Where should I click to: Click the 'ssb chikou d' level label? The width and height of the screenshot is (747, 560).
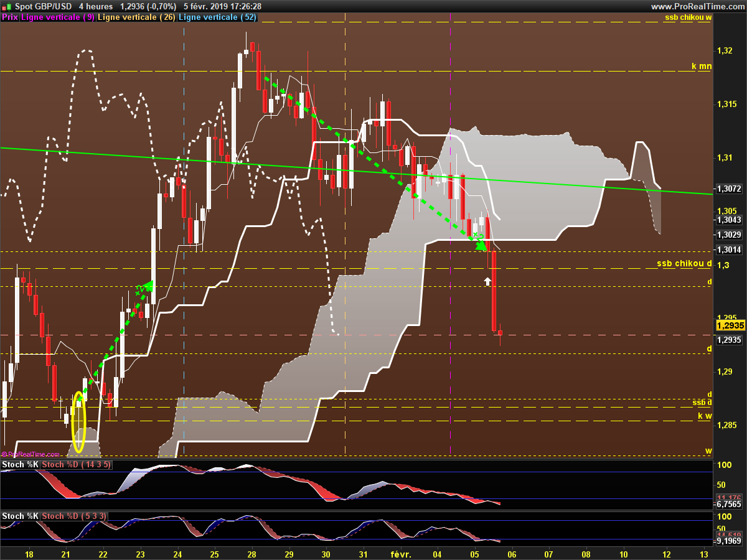684,264
